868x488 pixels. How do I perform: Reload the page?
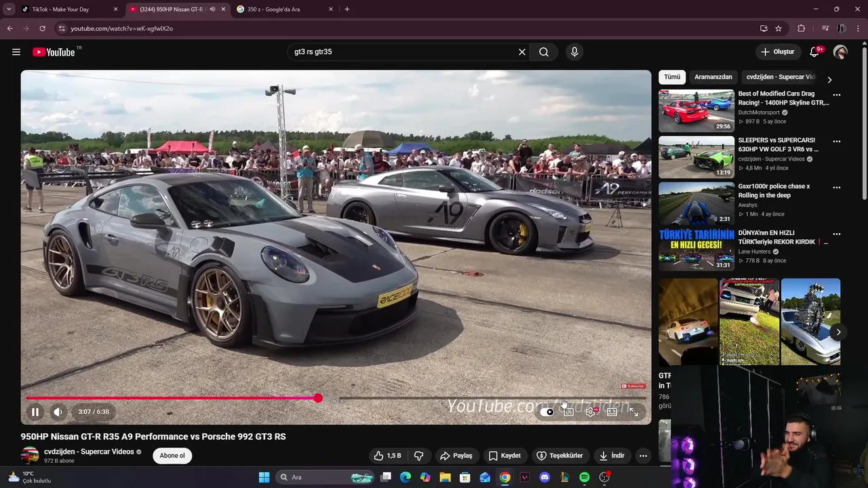point(42,28)
